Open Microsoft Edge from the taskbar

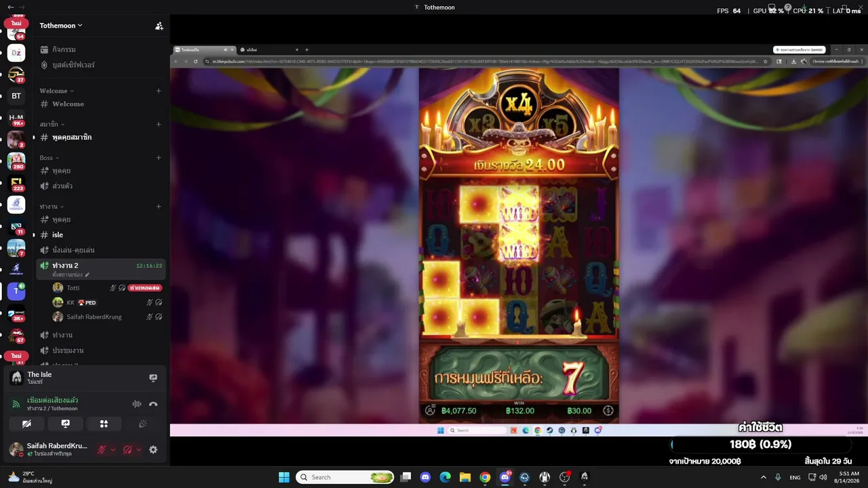445,477
